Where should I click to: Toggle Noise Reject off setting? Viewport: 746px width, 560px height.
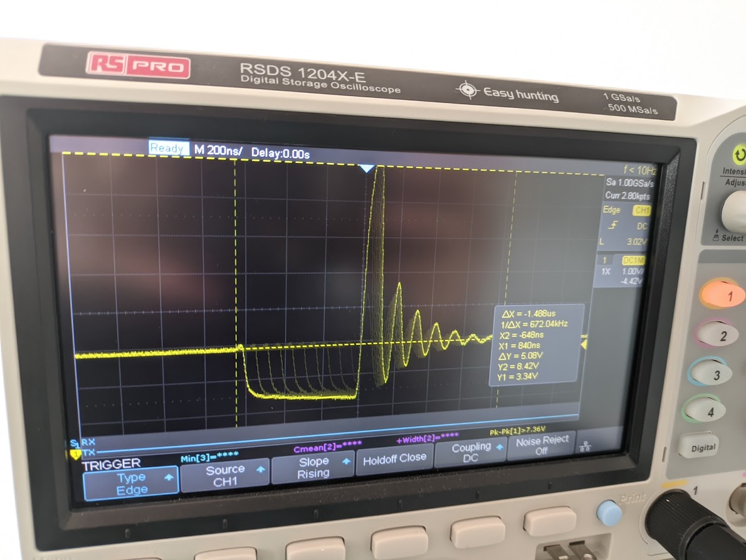point(541,446)
